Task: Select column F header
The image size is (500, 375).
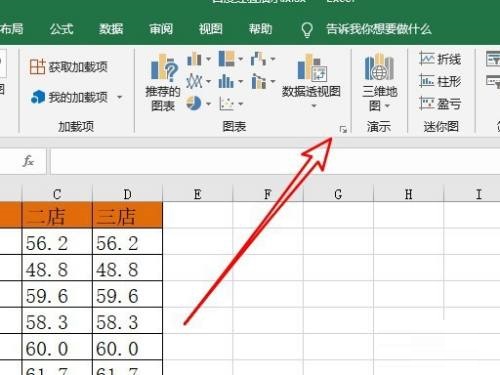Action: 268,194
